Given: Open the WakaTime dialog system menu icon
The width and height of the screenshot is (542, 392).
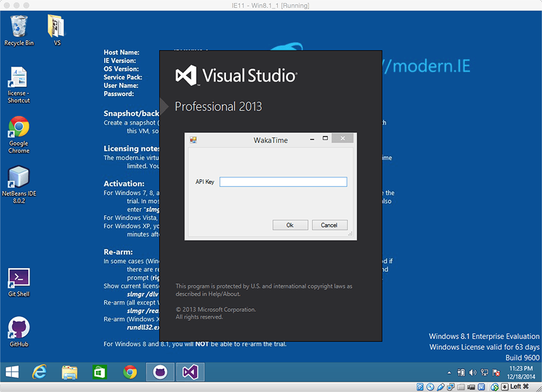Looking at the screenshot, I should pos(193,140).
